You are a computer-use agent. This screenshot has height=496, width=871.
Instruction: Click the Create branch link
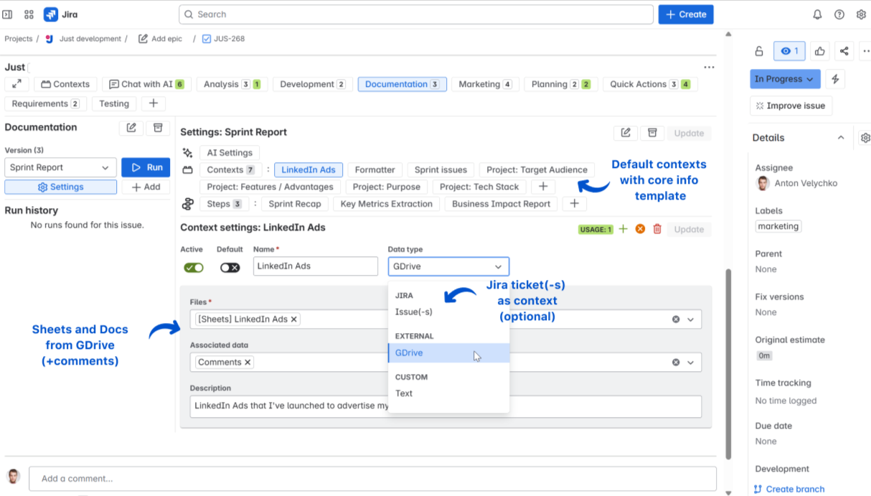click(795, 489)
